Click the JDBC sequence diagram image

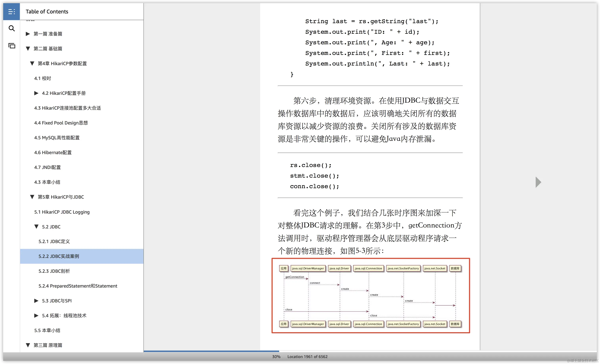tap(371, 296)
